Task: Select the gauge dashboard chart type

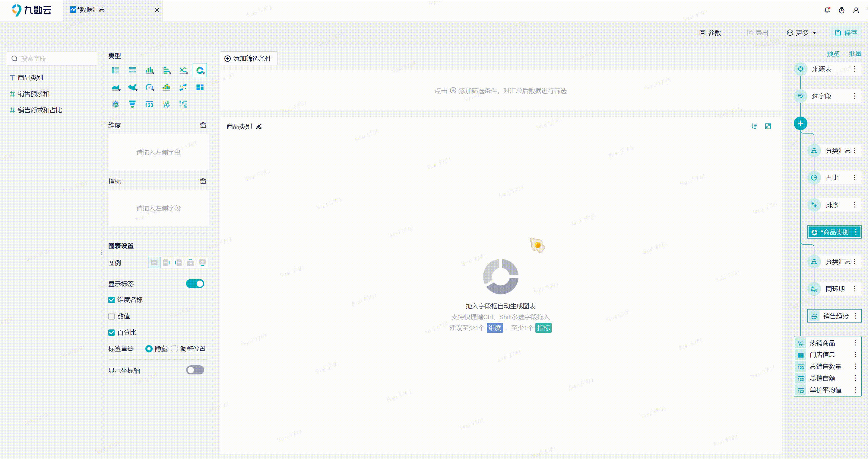Action: point(149,87)
